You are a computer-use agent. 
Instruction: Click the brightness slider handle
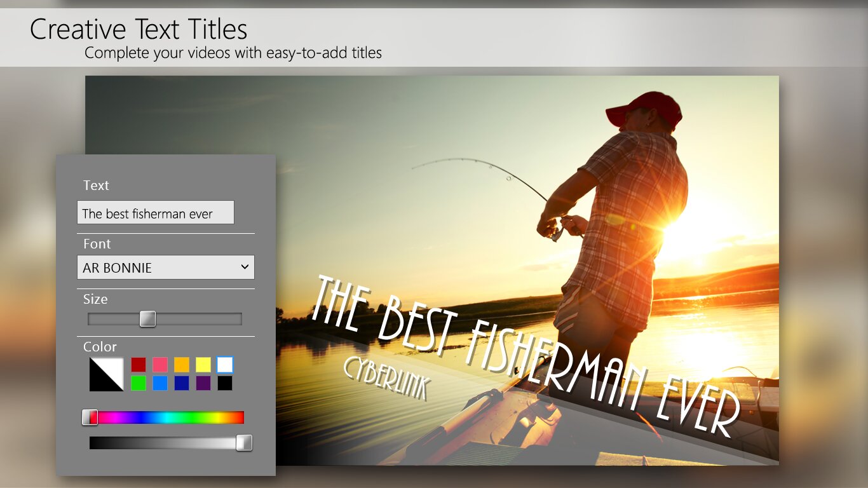244,443
